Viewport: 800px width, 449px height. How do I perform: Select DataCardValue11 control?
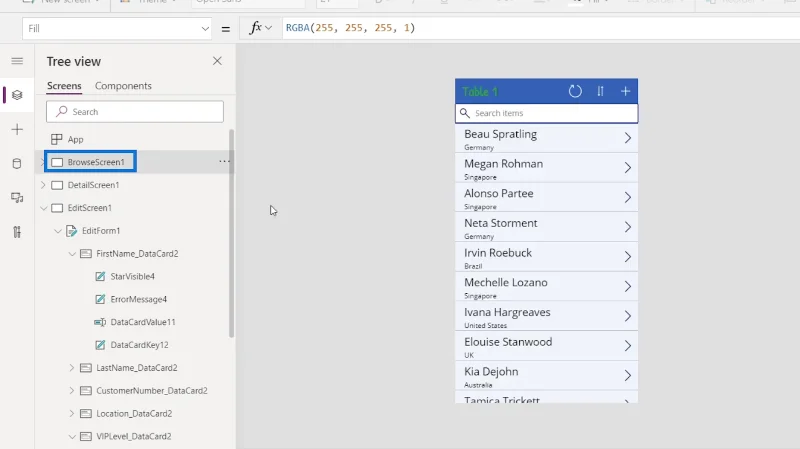coord(143,322)
